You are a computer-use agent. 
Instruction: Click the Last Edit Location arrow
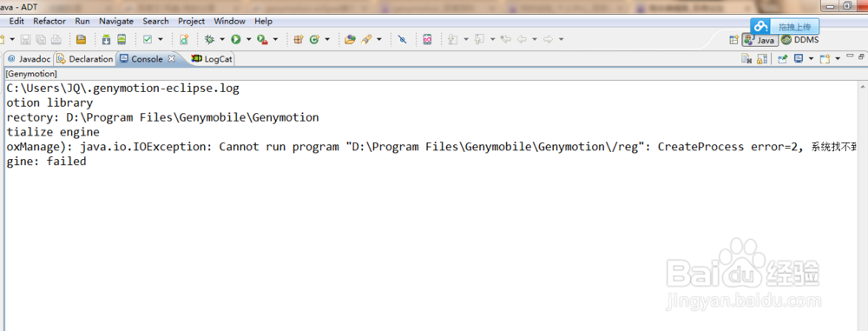coord(505,39)
